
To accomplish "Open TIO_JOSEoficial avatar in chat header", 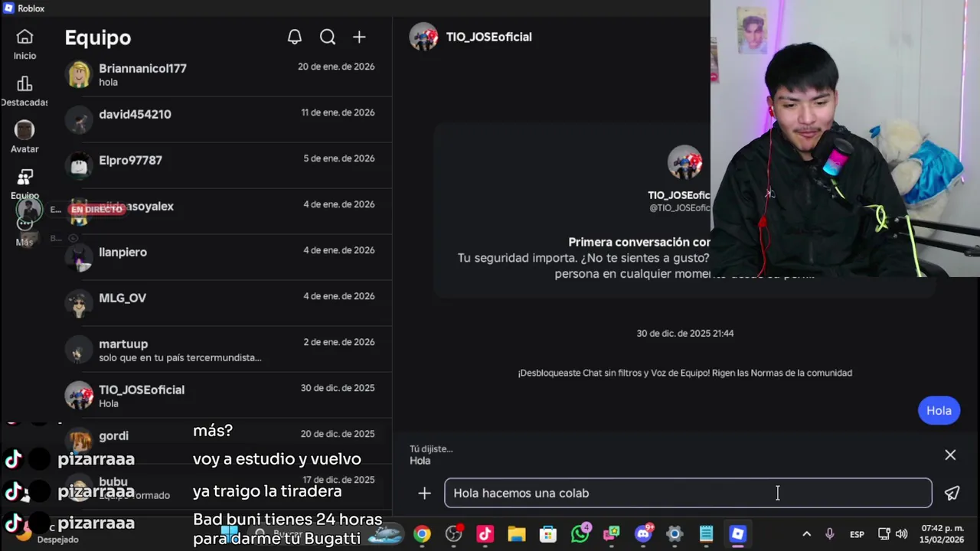I will click(x=423, y=37).
